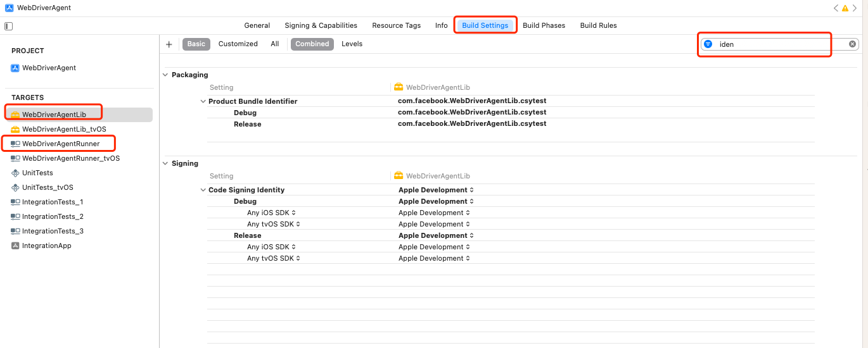Screen dimensions: 868x348
Task: Collapse the Product Bundle Identifier row
Action: (203, 101)
